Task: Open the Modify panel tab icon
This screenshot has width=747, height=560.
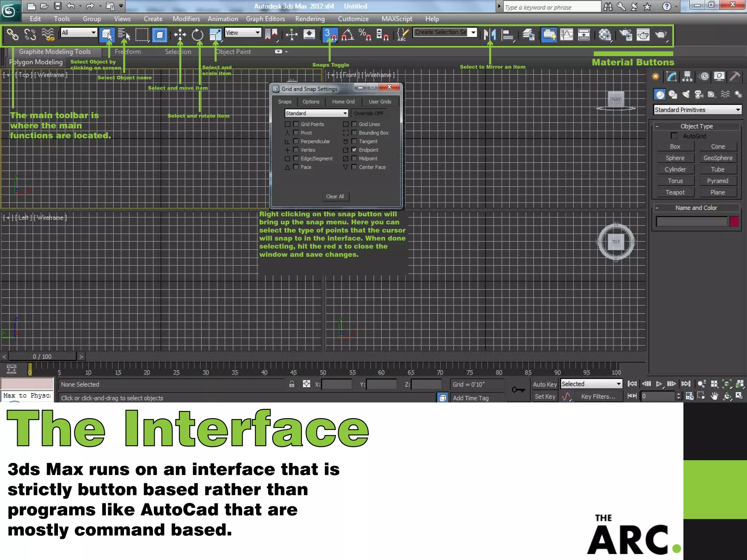Action: pos(671,76)
